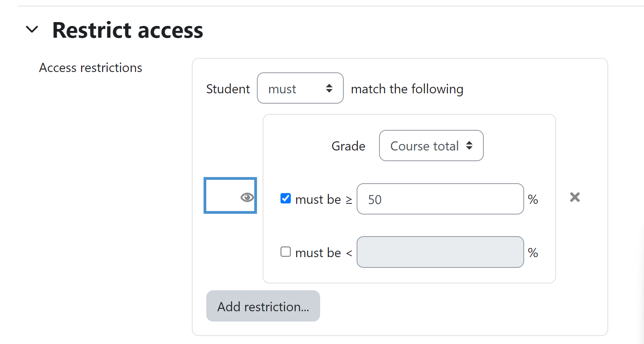Viewport: 644px width, 344px height.
Task: Click the minimum percentage field containing 50
Action: pos(440,199)
